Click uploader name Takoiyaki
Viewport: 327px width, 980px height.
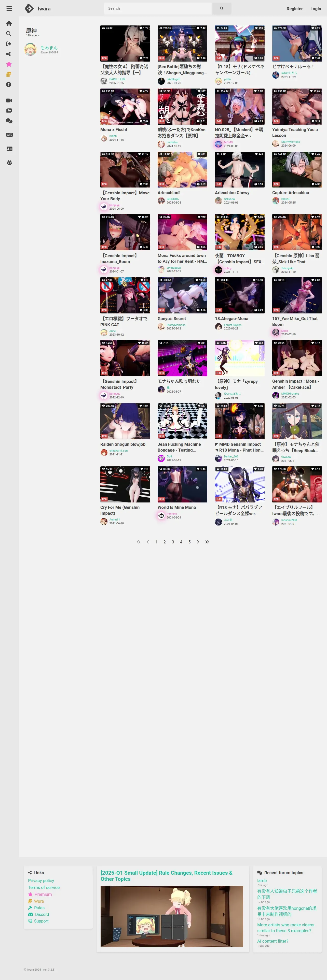[287, 268]
